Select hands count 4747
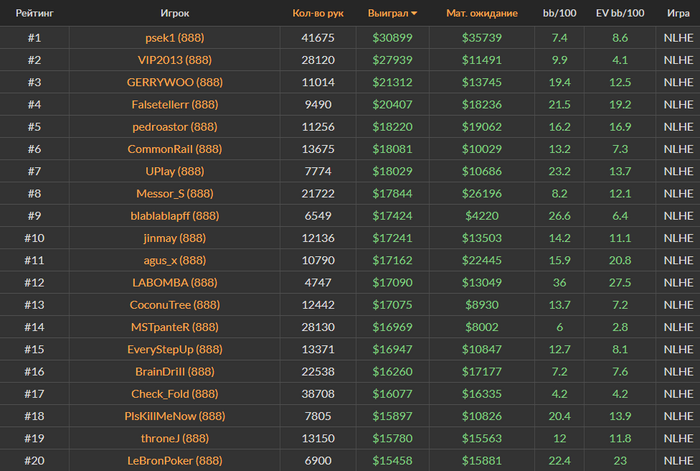This screenshot has height=471, width=700. tap(318, 283)
